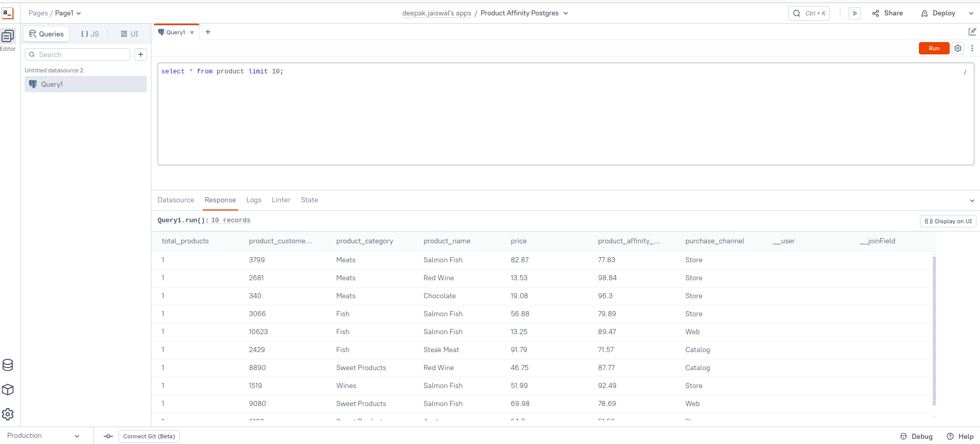
Task: Click the deepak.jaiswal's apps link
Action: pyautogui.click(x=436, y=13)
